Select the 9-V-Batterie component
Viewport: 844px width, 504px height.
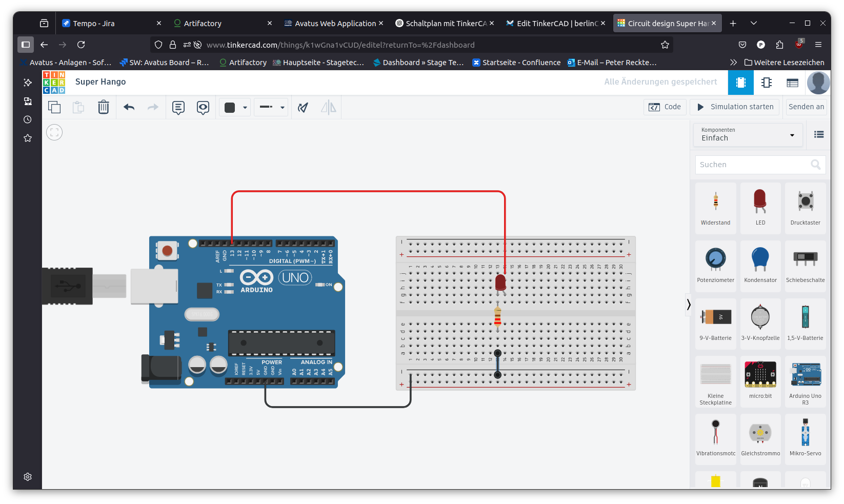[716, 324]
